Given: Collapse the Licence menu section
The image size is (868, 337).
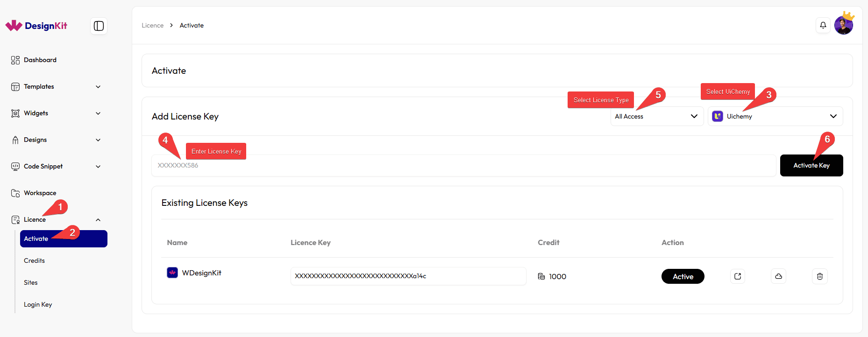Looking at the screenshot, I should coord(98,220).
